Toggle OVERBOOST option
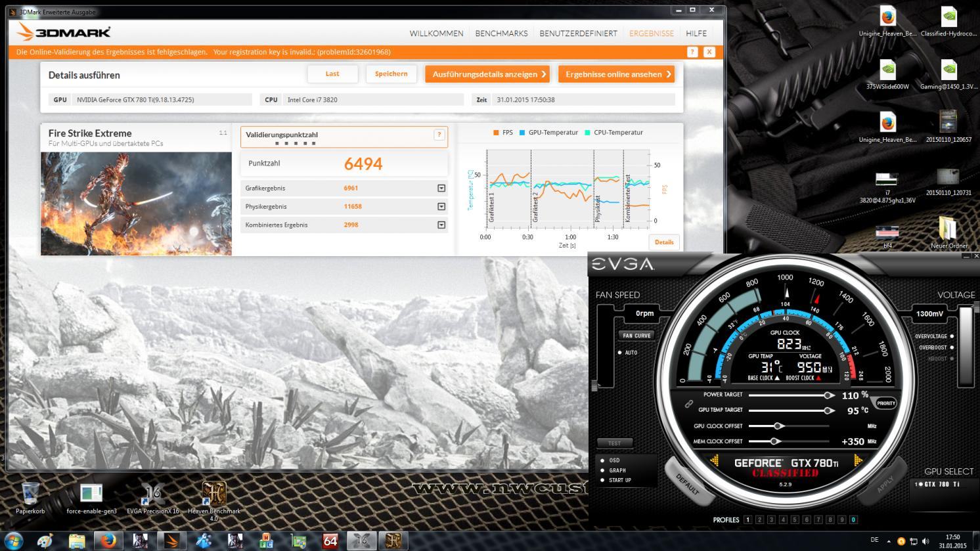The height and width of the screenshot is (551, 980). click(x=937, y=347)
